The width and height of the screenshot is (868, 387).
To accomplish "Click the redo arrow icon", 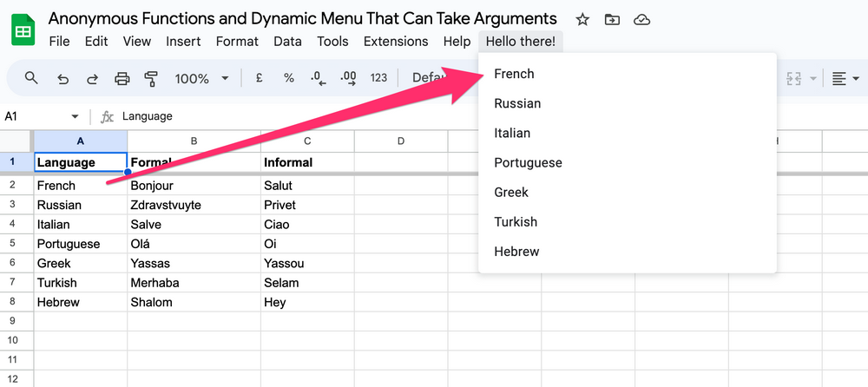I will [x=92, y=79].
